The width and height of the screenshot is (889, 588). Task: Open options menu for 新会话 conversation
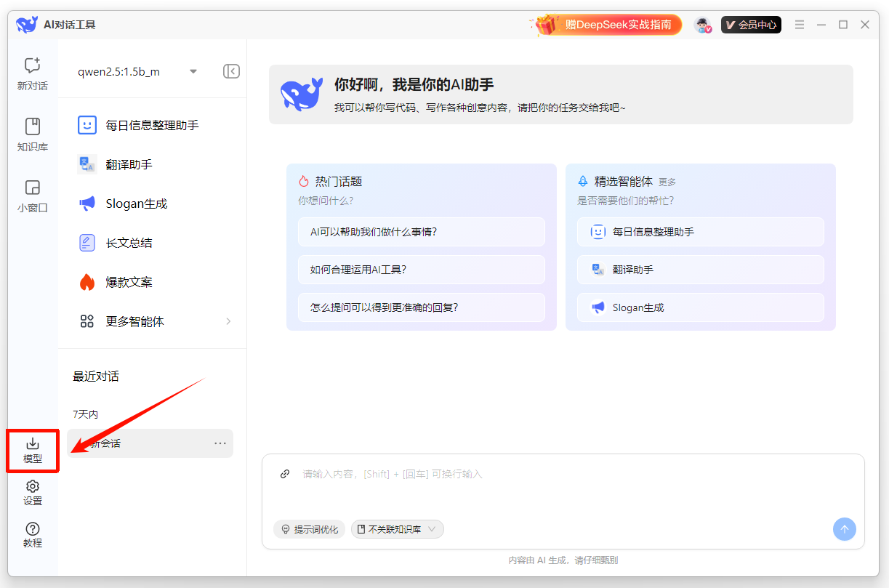point(220,443)
